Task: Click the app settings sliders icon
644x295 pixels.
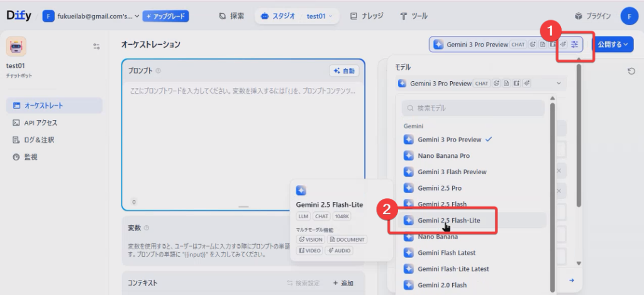Action: [x=96, y=46]
